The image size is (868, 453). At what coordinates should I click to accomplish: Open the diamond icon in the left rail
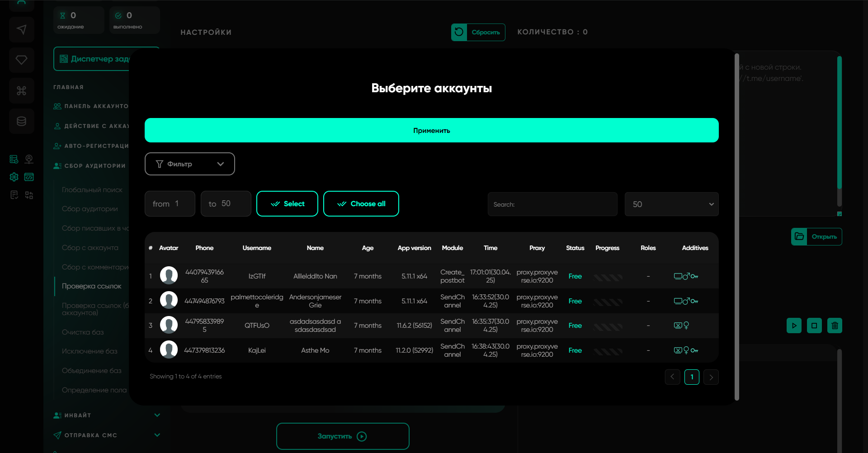(21, 60)
